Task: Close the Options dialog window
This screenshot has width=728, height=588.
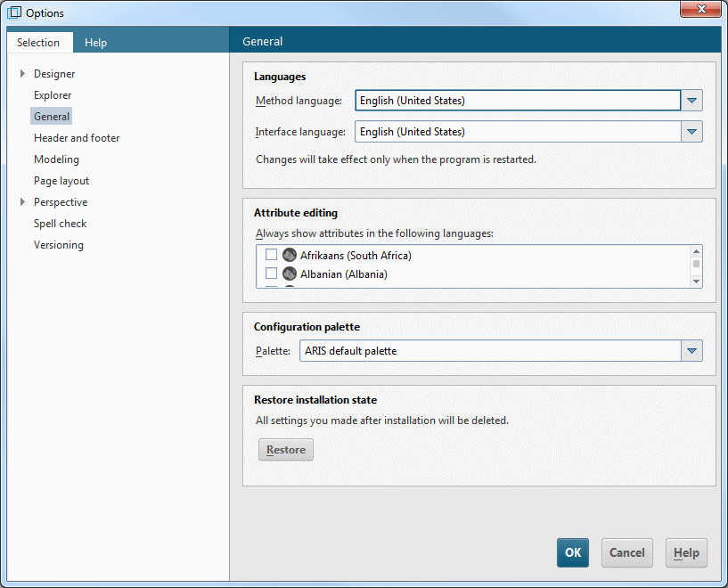Action: click(x=700, y=9)
